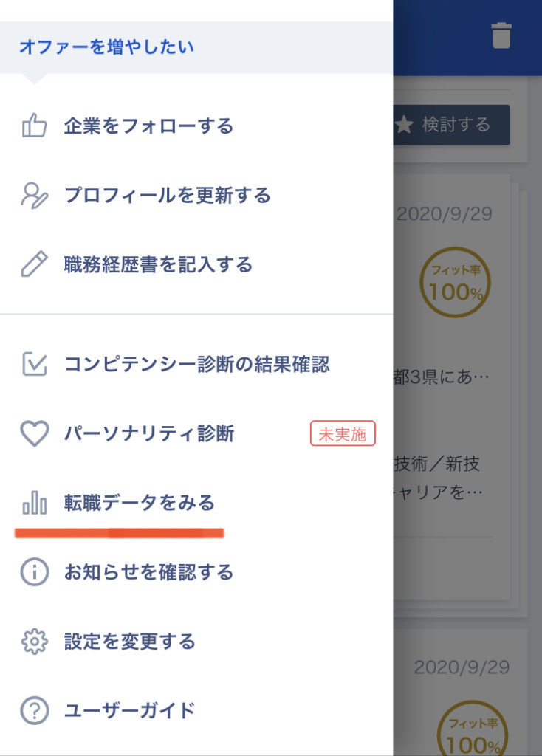Tap the 未実施 status badge
The image size is (542, 756).
[343, 433]
